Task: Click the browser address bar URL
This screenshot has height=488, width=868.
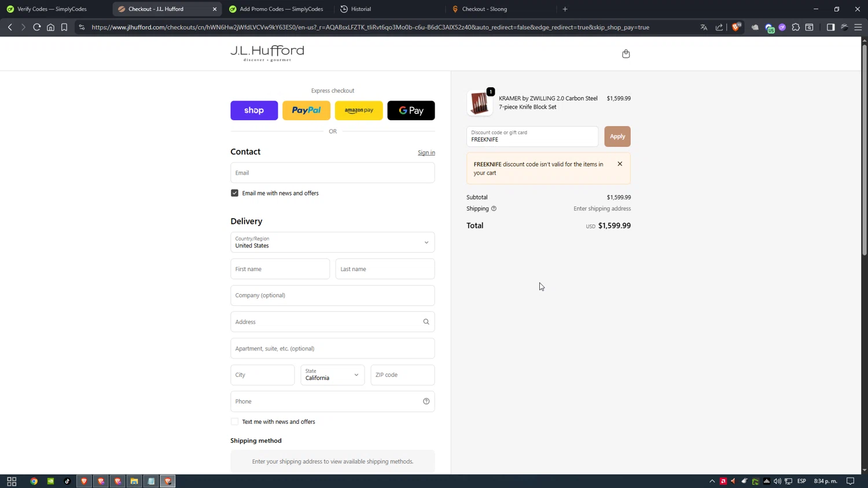Action: click(370, 27)
